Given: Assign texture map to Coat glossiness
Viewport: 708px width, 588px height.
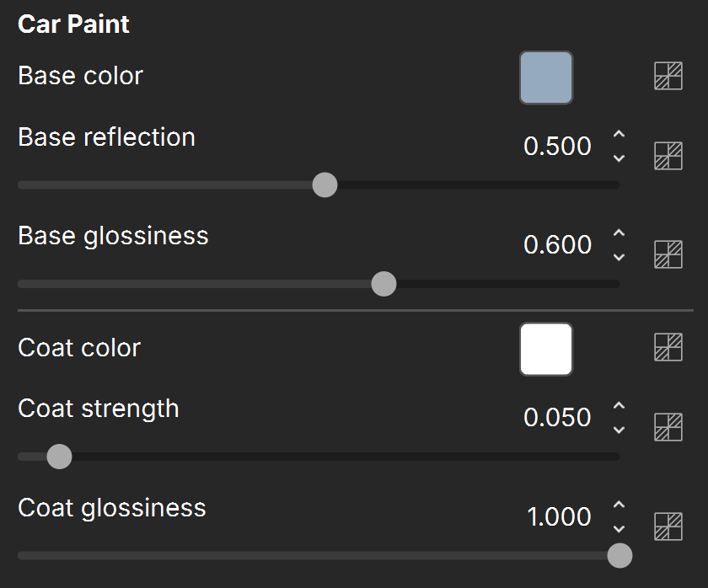Looking at the screenshot, I should (668, 527).
